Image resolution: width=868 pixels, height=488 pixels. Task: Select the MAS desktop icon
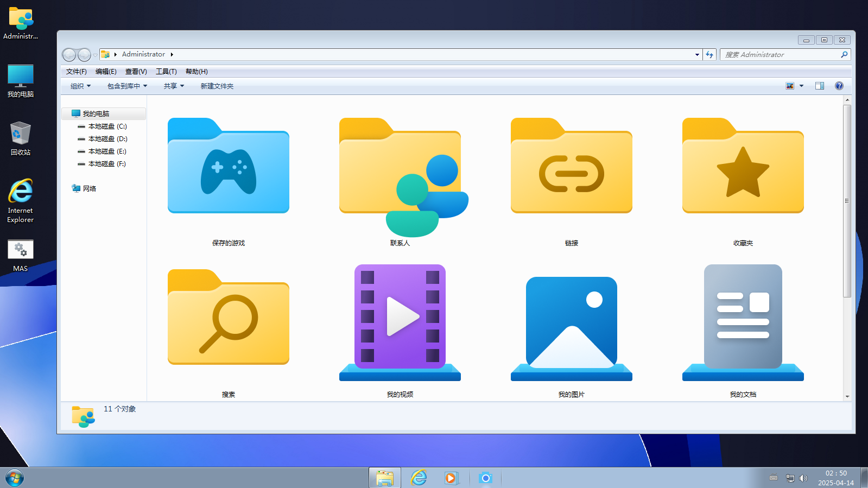click(x=21, y=256)
